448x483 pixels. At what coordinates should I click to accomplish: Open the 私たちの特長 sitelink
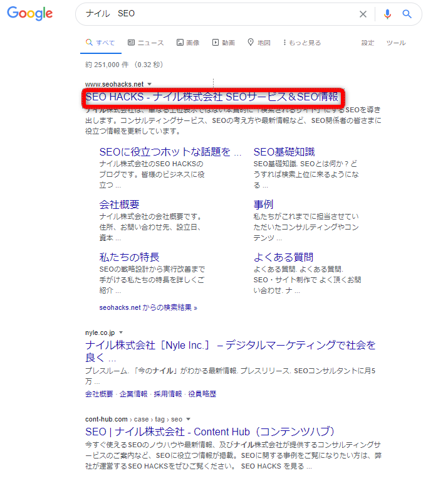coord(129,257)
